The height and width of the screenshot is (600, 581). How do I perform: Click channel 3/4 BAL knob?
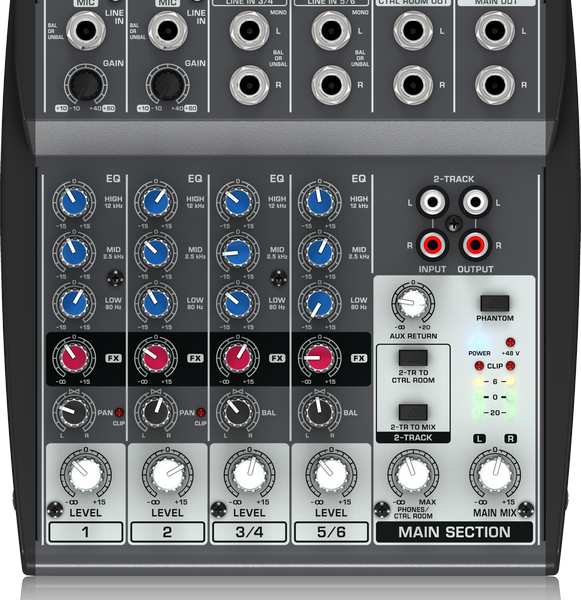(x=238, y=412)
